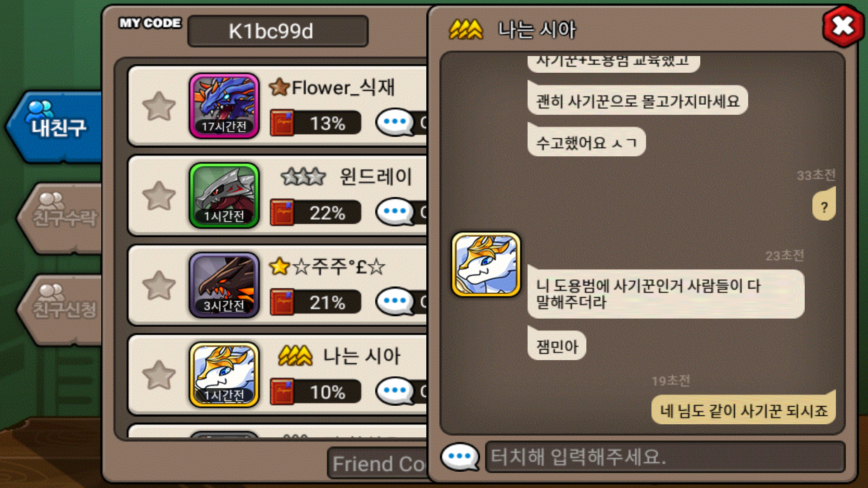Close the chat window with red X
The width and height of the screenshot is (868, 488).
point(843,26)
